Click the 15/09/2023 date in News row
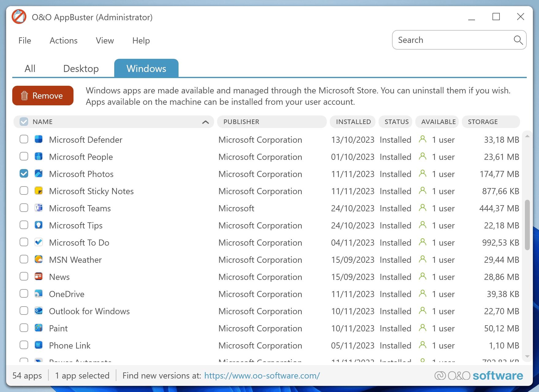This screenshot has width=539, height=392. tap(353, 277)
